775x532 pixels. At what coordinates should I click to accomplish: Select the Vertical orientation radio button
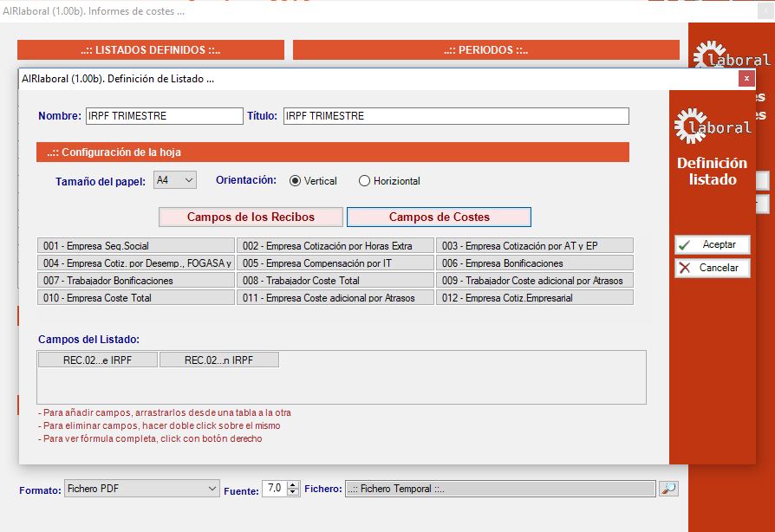296,181
